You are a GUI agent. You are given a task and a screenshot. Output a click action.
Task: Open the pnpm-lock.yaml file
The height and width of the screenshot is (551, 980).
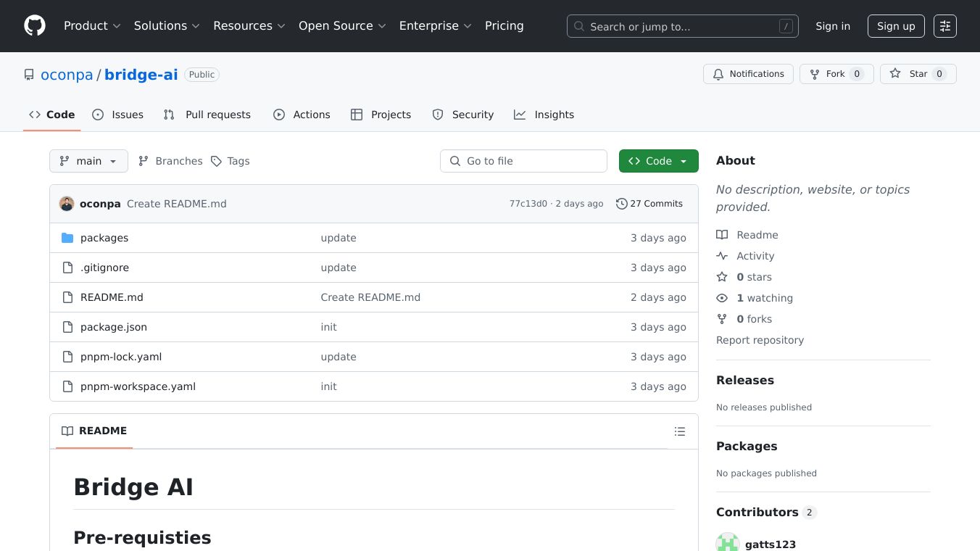[x=121, y=357]
